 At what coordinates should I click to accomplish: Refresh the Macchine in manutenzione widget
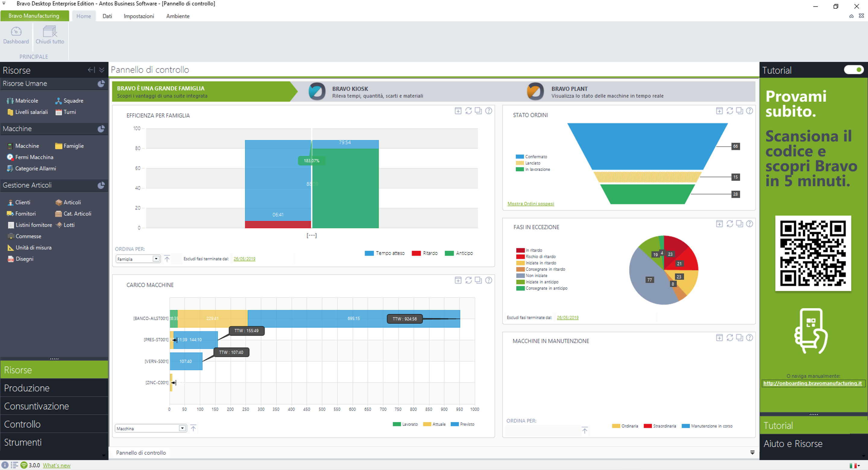coord(730,338)
